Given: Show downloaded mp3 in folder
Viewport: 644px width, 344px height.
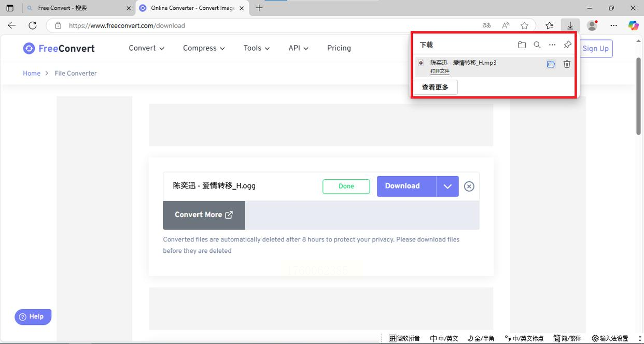Looking at the screenshot, I should coord(551,64).
